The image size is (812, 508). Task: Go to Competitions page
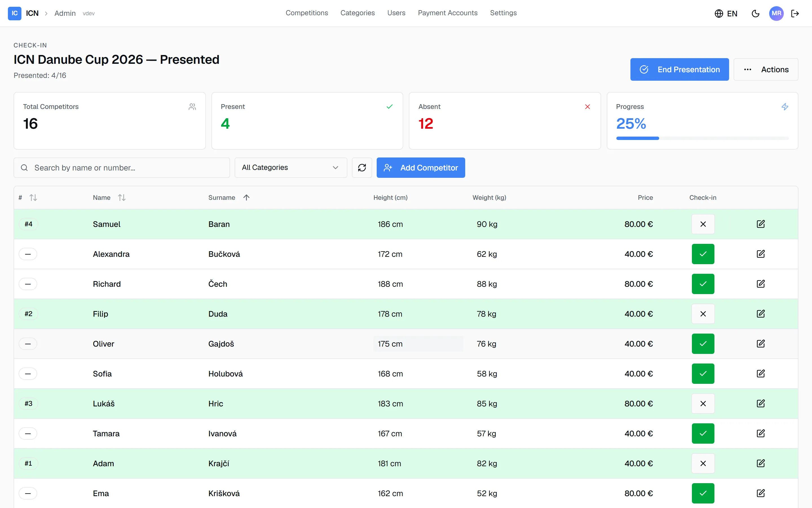click(307, 13)
